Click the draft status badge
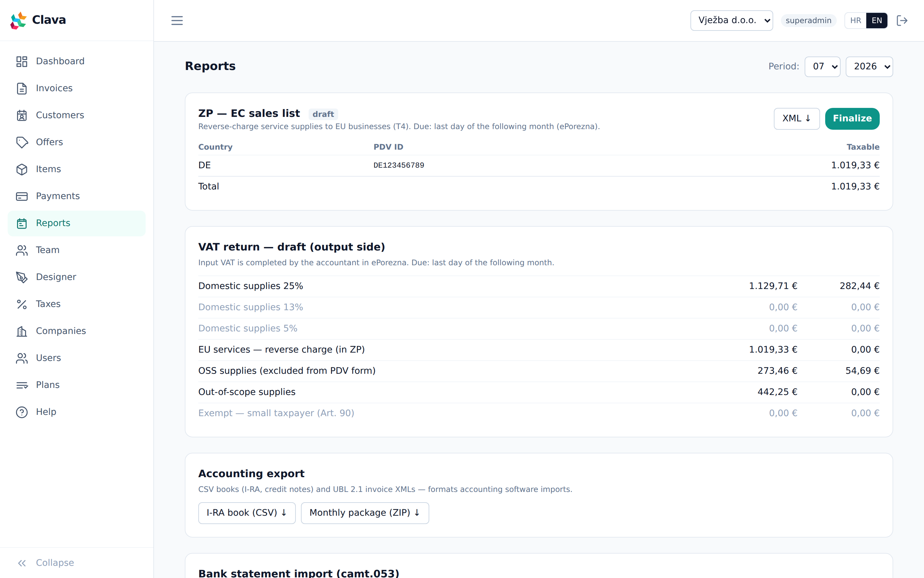 click(323, 114)
